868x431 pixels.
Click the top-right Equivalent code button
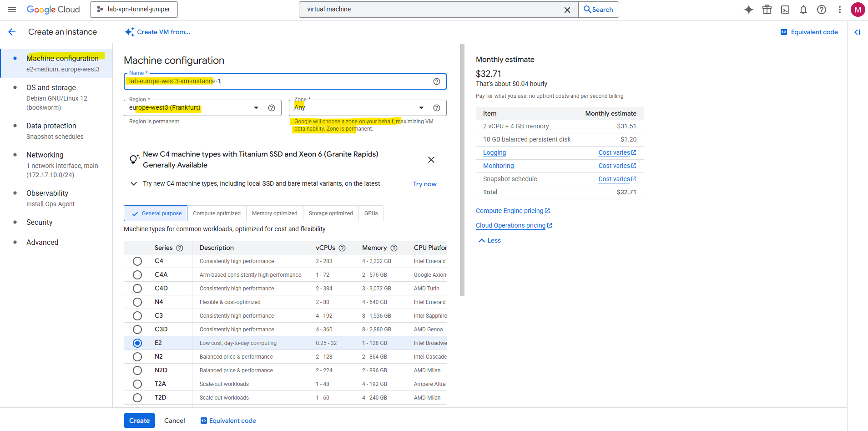[x=809, y=32]
